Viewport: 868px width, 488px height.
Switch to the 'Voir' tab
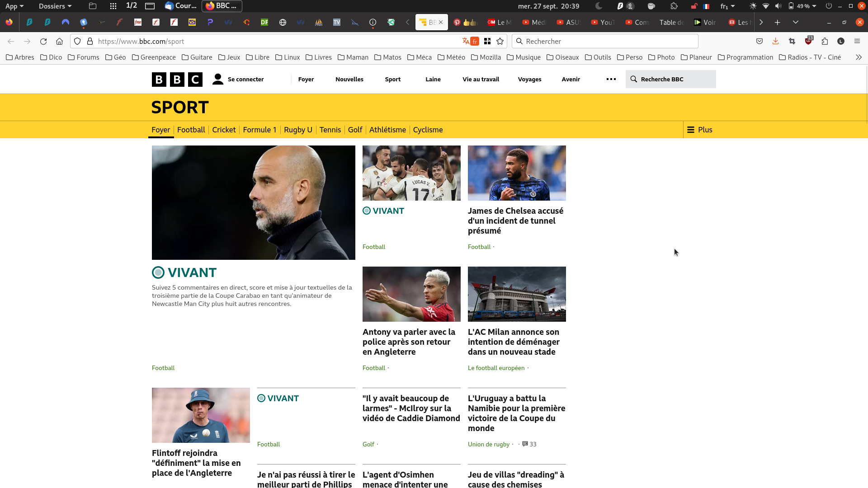coord(706,22)
